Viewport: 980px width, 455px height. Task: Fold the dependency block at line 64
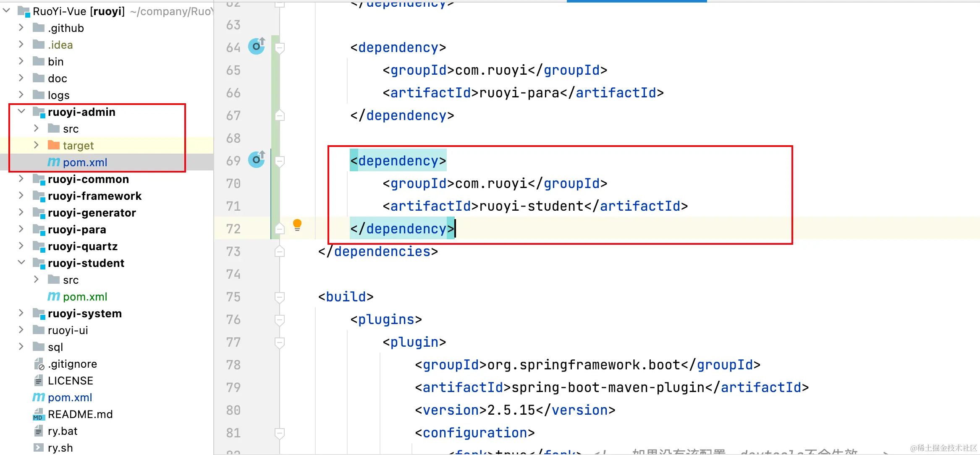(x=280, y=47)
